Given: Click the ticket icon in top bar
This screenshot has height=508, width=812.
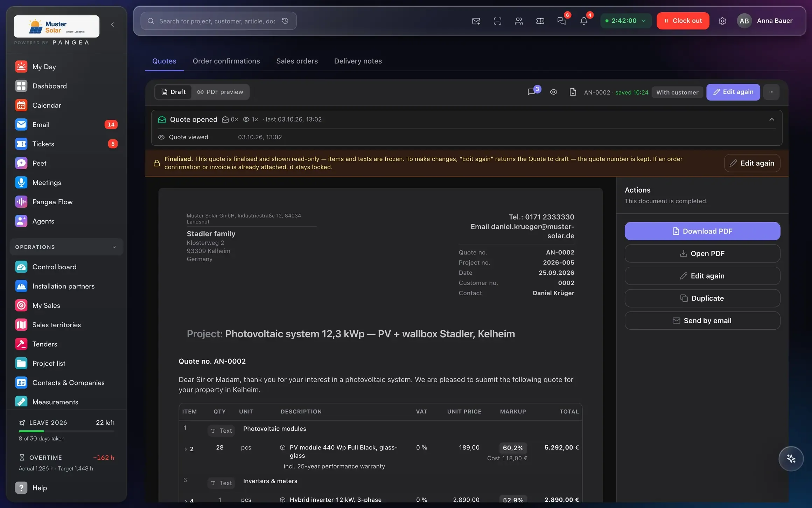Looking at the screenshot, I should tap(540, 21).
